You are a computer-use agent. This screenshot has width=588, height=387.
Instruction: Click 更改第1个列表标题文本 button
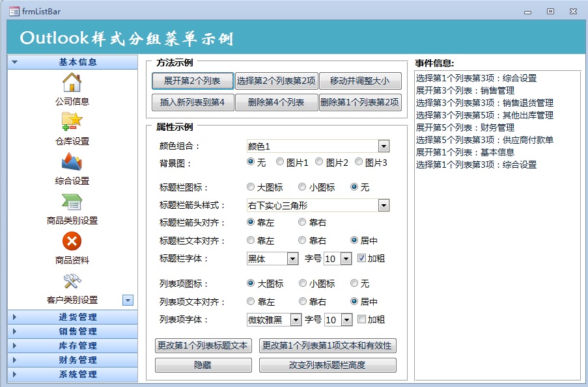[x=203, y=345]
